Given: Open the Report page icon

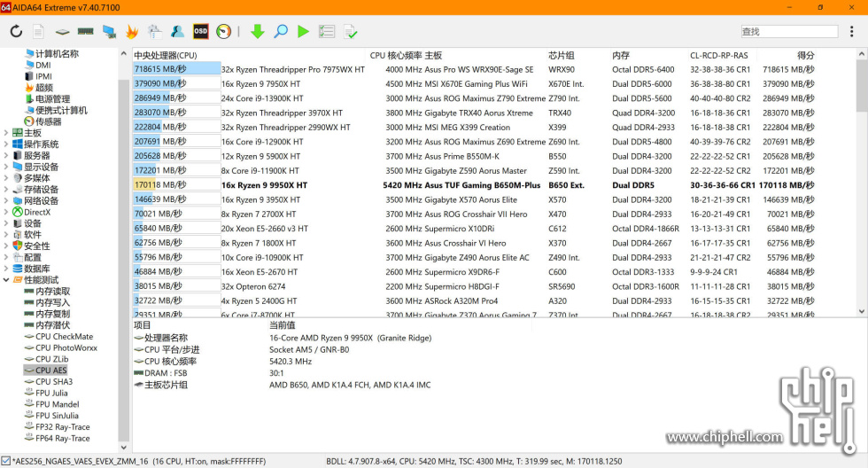Looking at the screenshot, I should (x=38, y=31).
